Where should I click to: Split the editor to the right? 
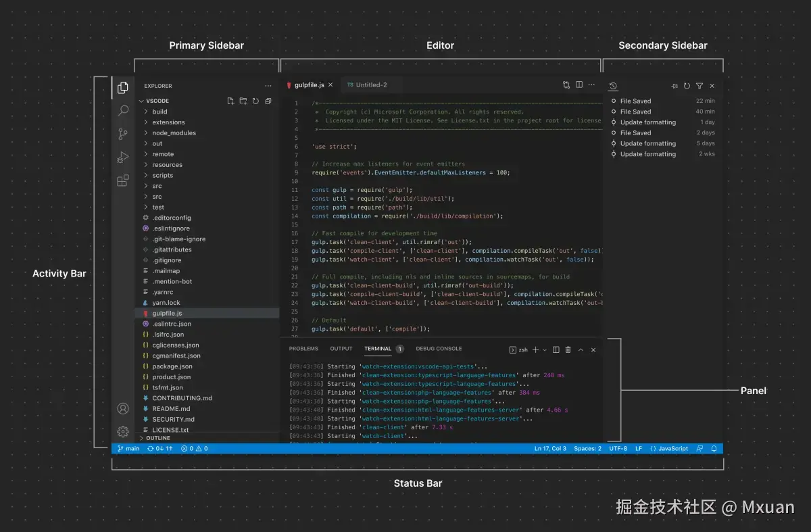[579, 85]
